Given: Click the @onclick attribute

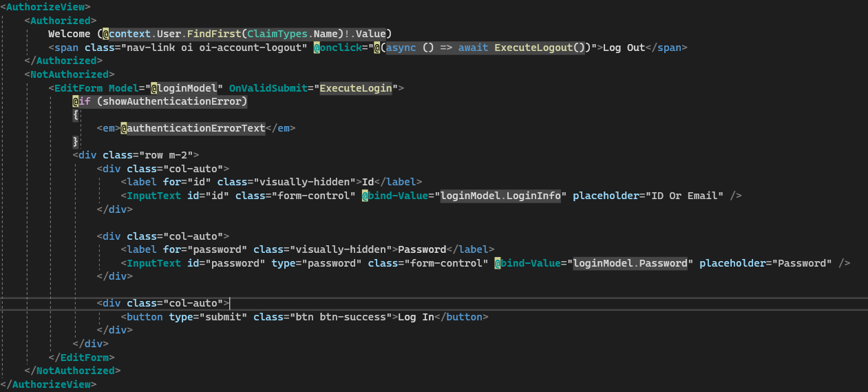Looking at the screenshot, I should click(x=338, y=48).
